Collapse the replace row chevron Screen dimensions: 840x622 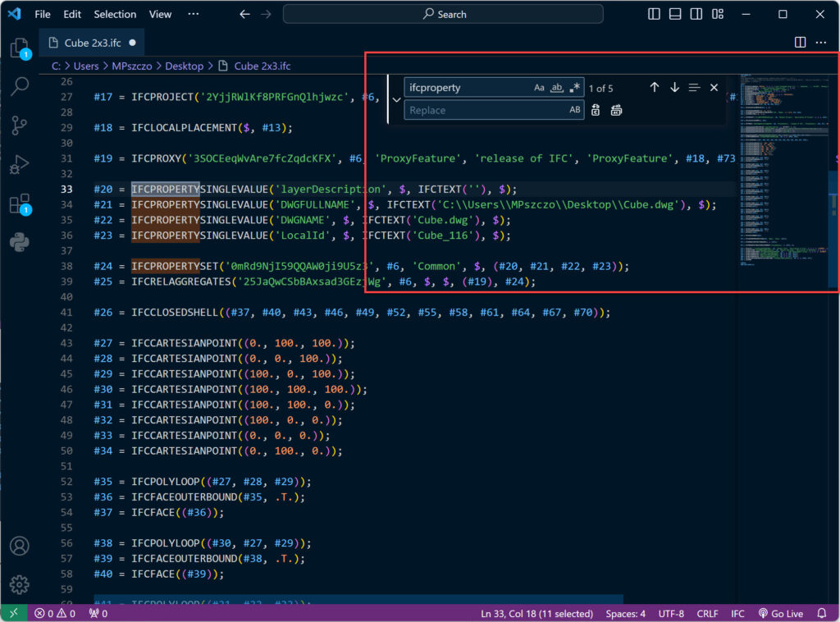point(396,99)
